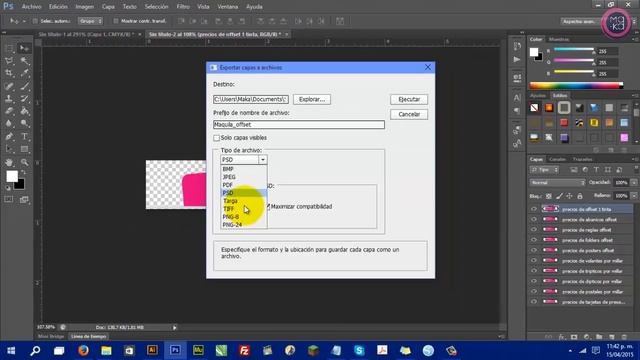Check the 'Solo capas visibles' checkbox
Screen dimensions: 640x360
click(217, 138)
